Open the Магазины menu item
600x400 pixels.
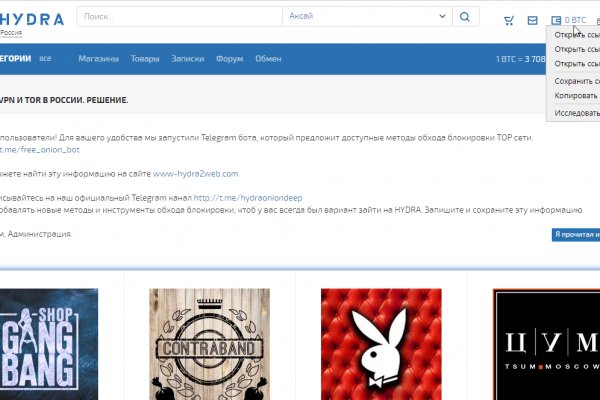(x=99, y=59)
